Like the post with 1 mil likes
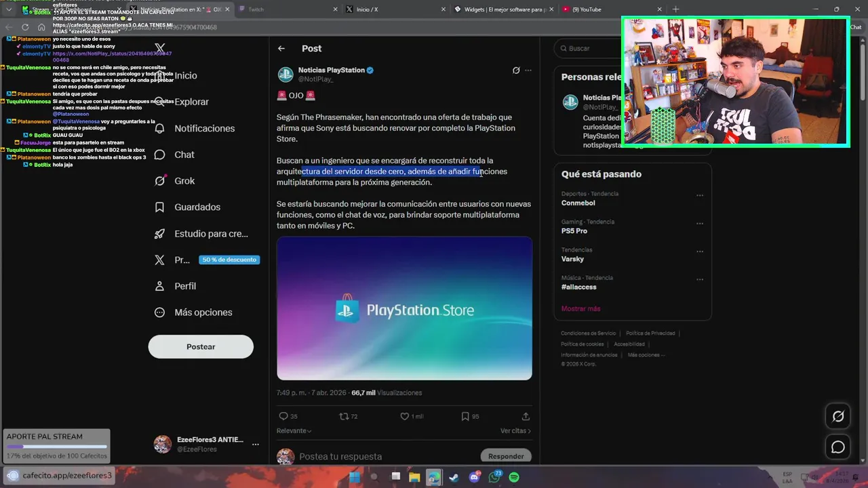Image resolution: width=868 pixels, height=488 pixels. coord(405,416)
